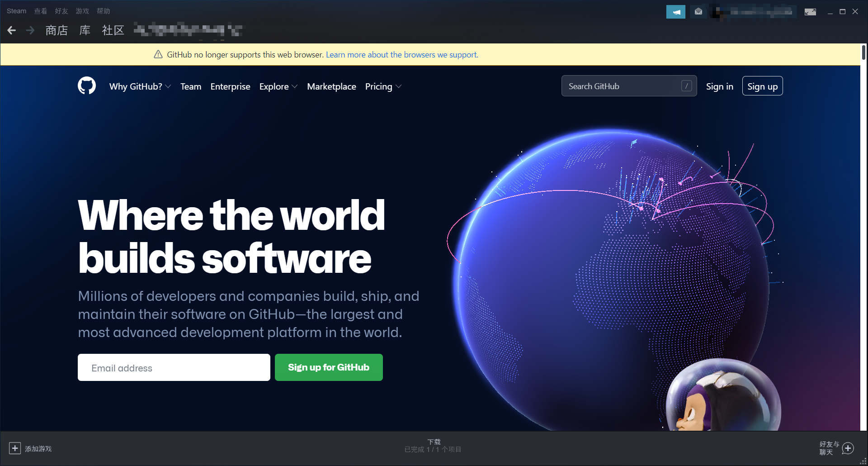Viewport: 868px width, 466px height.
Task: Check notifications with the envelope icon
Action: pos(698,11)
